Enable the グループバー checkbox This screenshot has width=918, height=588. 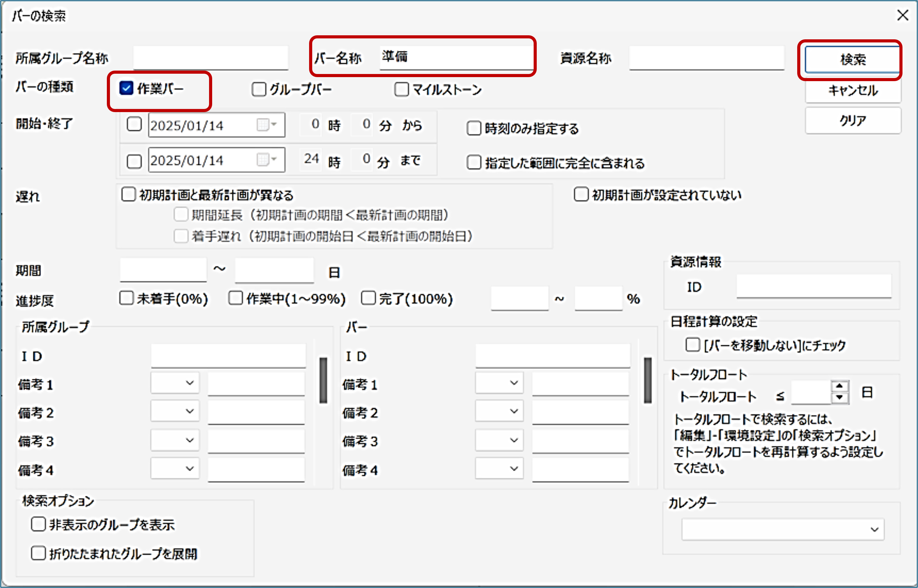point(259,90)
